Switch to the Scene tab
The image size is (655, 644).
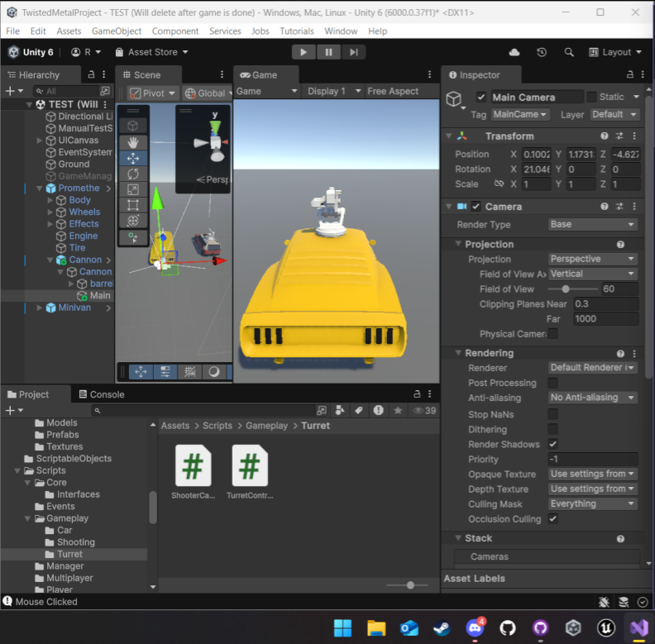pos(142,75)
